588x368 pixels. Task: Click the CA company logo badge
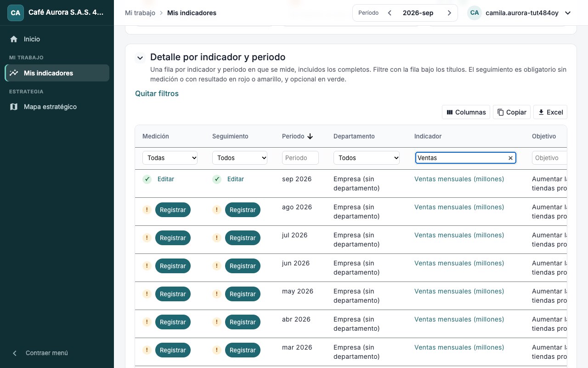click(x=16, y=13)
